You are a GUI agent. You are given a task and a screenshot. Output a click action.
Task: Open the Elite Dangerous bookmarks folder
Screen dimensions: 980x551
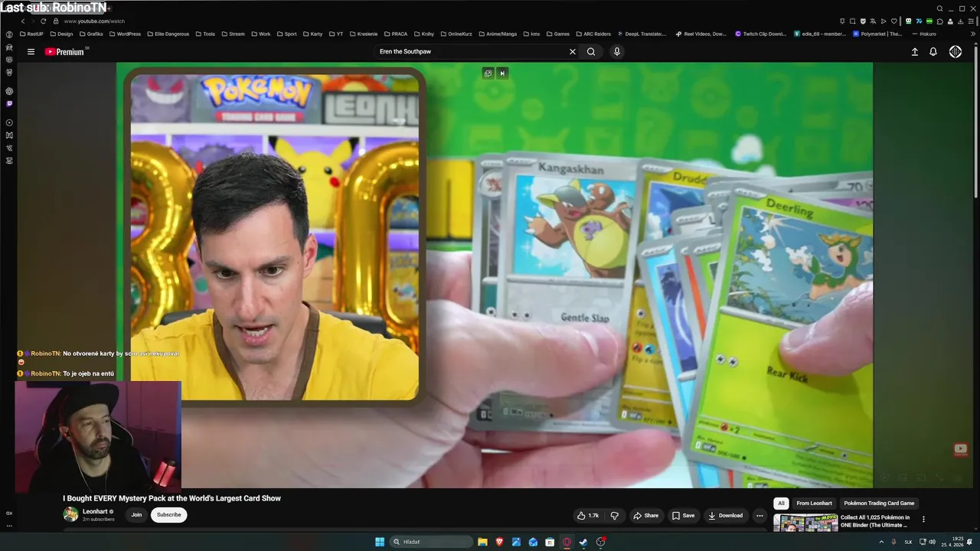click(x=168, y=34)
